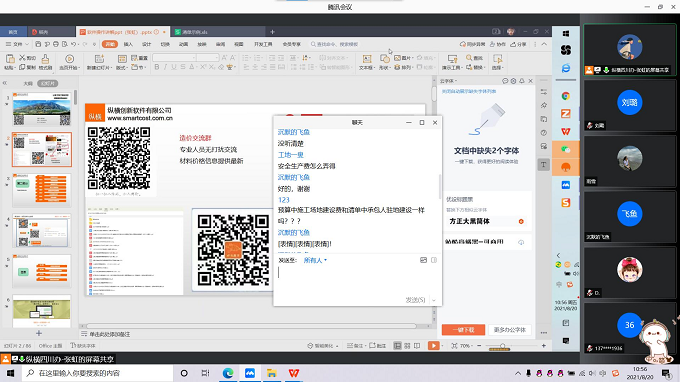
Task: Insert a Text Box from ribbon
Action: (x=367, y=59)
